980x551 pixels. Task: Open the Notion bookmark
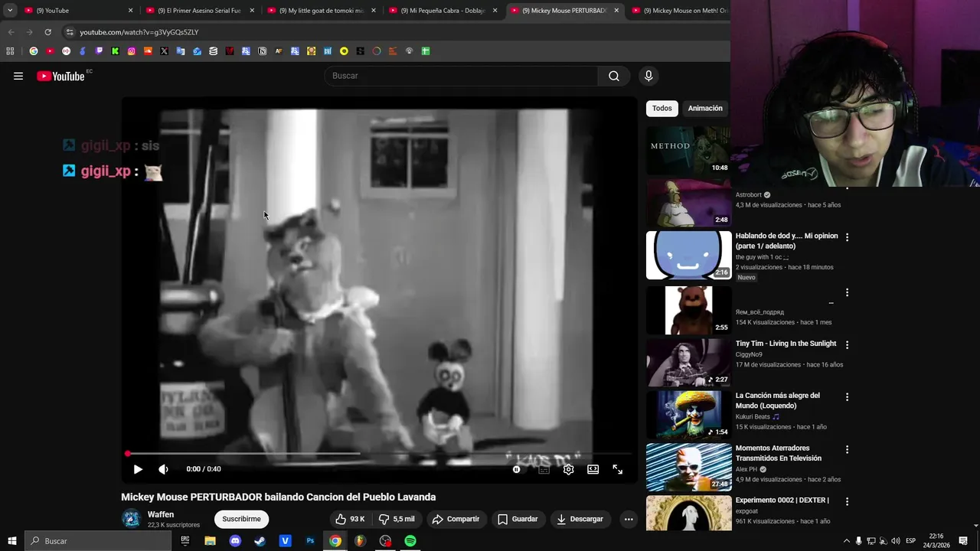click(x=262, y=51)
